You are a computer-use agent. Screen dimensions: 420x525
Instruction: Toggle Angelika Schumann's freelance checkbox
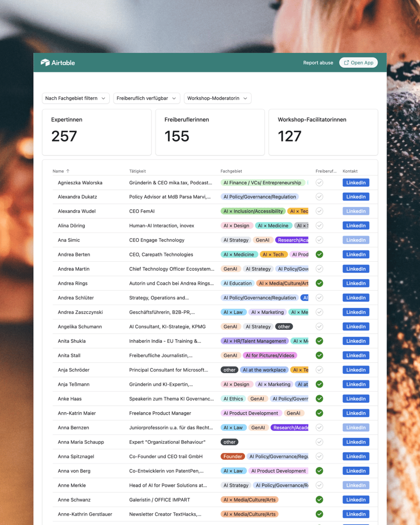(x=319, y=326)
